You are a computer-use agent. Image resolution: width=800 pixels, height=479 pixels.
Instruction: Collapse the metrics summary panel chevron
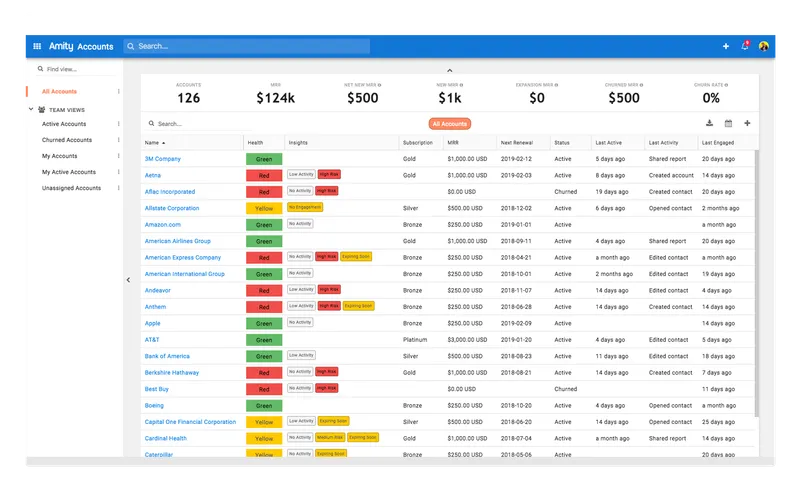(x=449, y=70)
